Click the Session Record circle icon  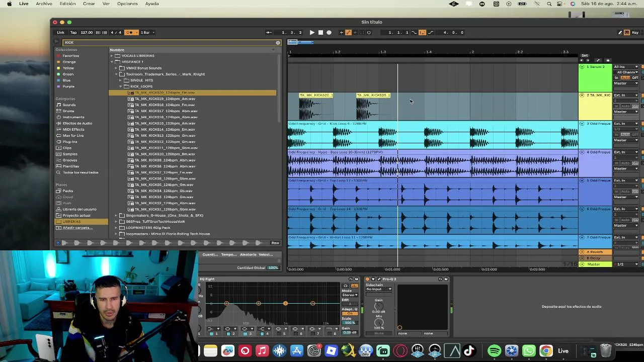(369, 32)
